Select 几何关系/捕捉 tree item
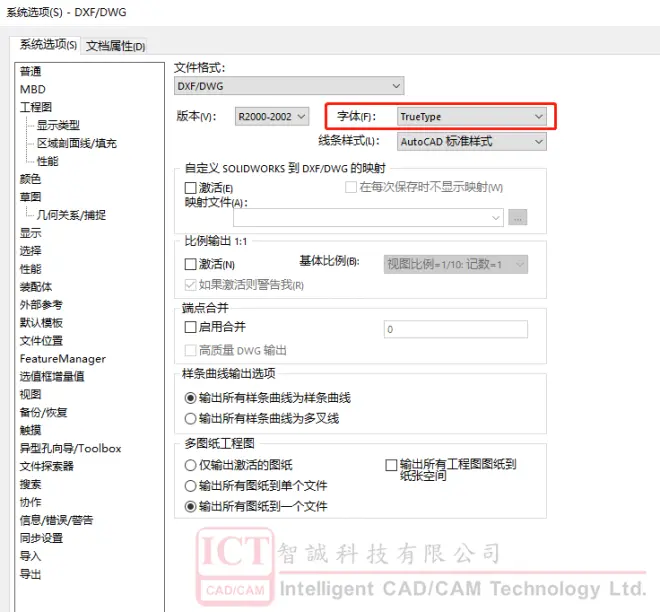Screen dimensions: 660x612 coord(71,215)
